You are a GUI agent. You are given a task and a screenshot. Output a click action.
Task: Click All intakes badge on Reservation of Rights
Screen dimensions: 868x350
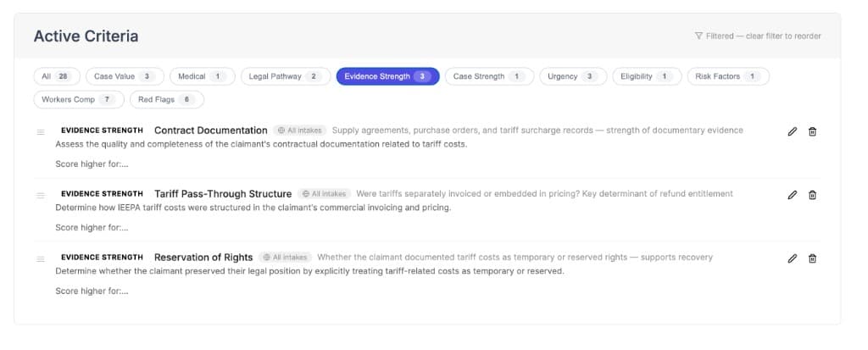[286, 257]
